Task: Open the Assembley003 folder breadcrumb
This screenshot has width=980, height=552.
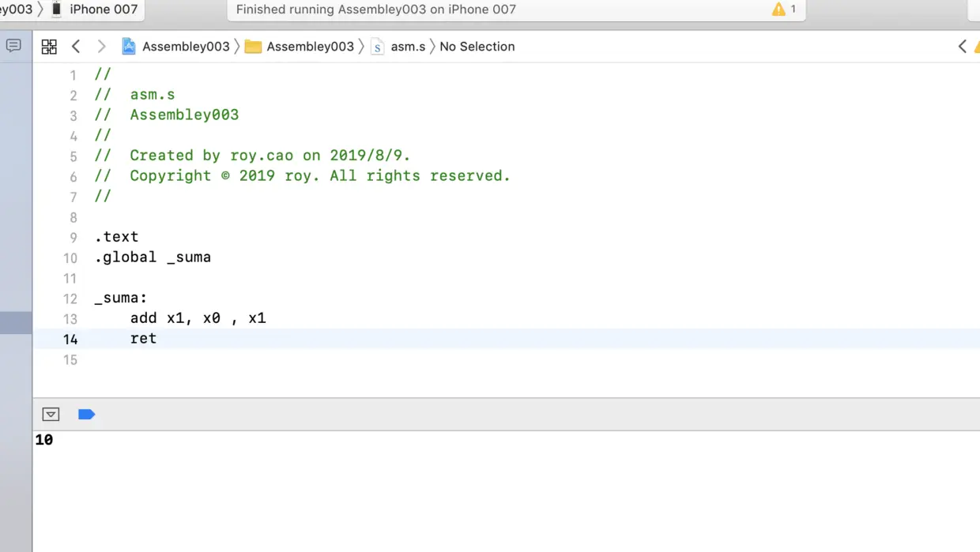Action: tap(310, 47)
